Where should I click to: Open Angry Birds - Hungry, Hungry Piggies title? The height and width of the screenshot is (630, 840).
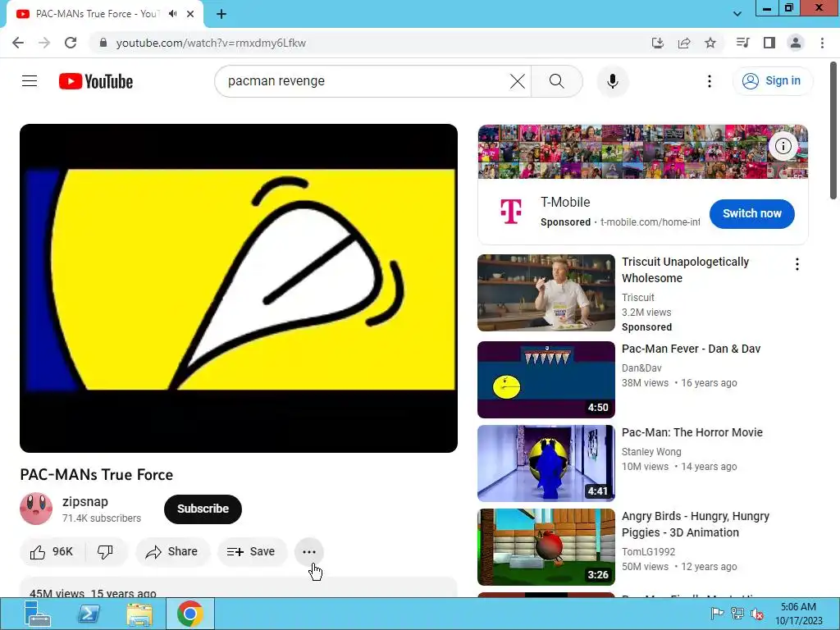[x=696, y=524]
